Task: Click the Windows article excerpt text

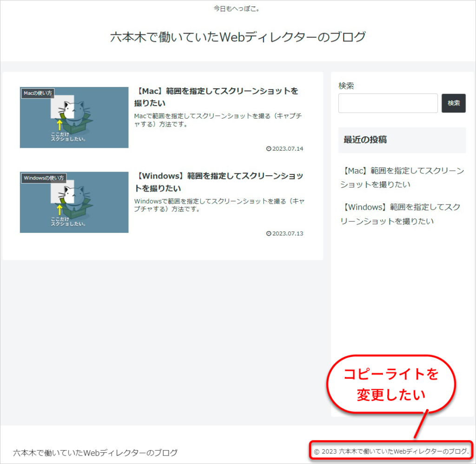Action: coord(219,205)
